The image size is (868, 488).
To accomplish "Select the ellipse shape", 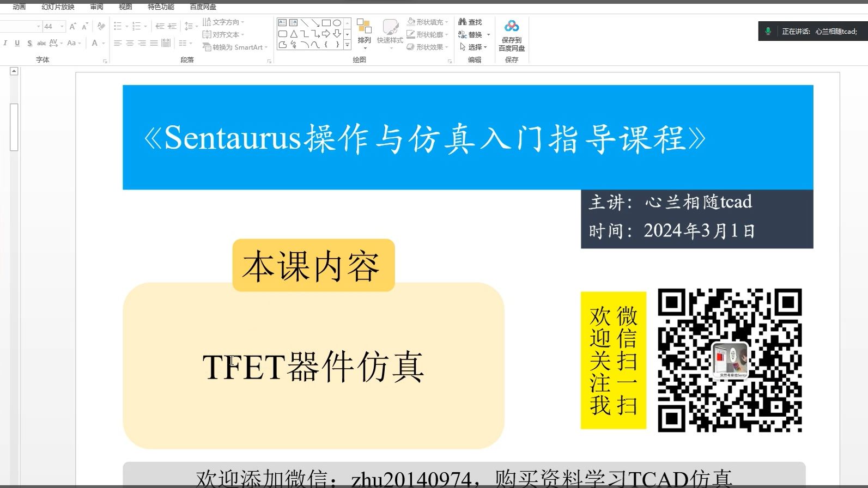I will [337, 22].
